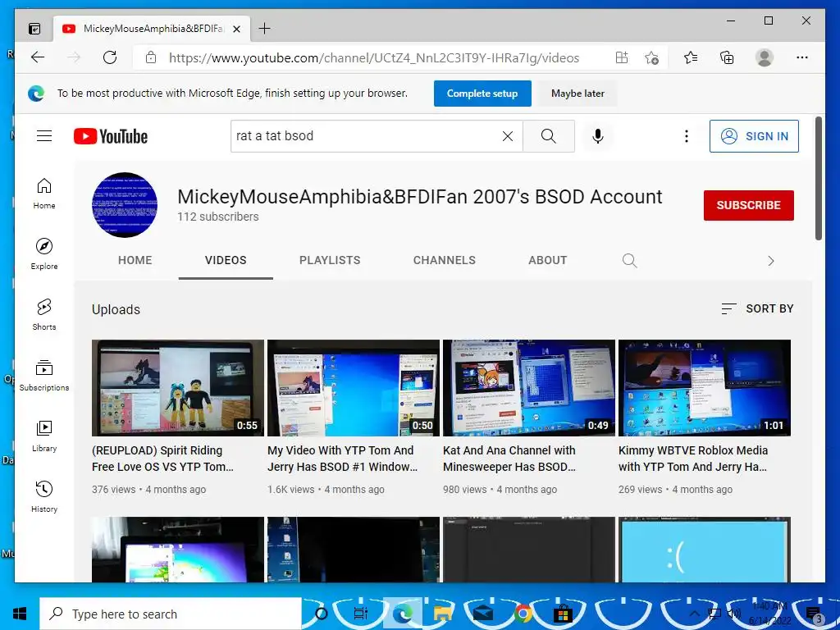
Task: Start voice search with microphone
Action: (598, 136)
